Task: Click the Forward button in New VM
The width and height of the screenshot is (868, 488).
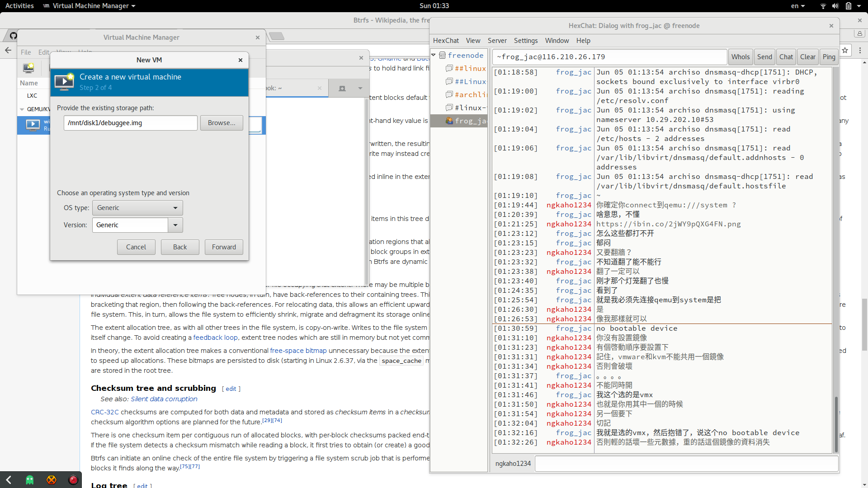Action: tap(224, 247)
